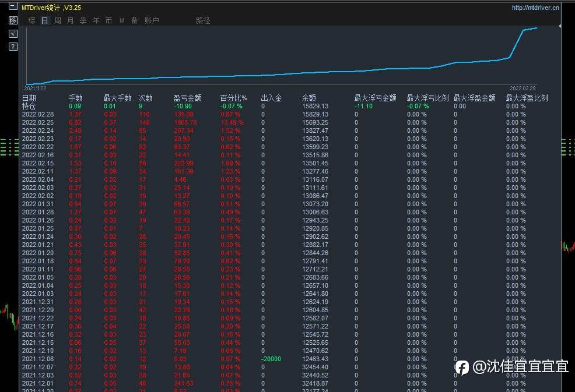Click the 路径 path label
This screenshot has width=575, height=392.
point(203,20)
